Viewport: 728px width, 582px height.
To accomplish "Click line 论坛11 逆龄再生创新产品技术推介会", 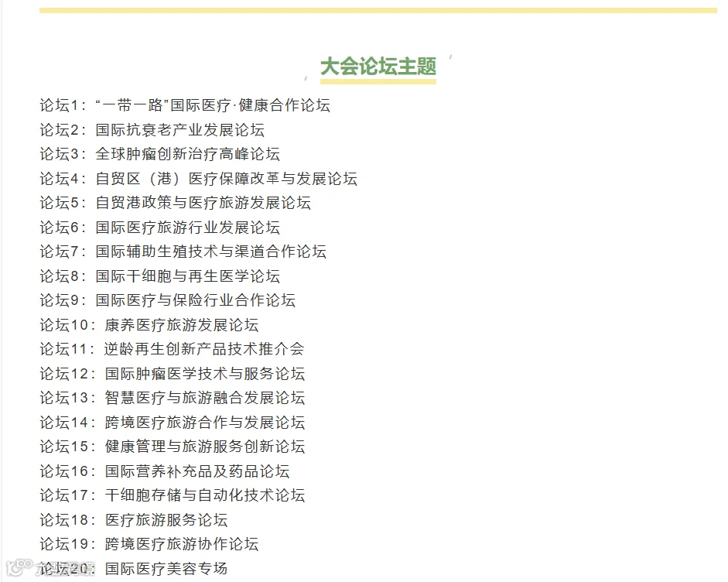I will pyautogui.click(x=173, y=349).
